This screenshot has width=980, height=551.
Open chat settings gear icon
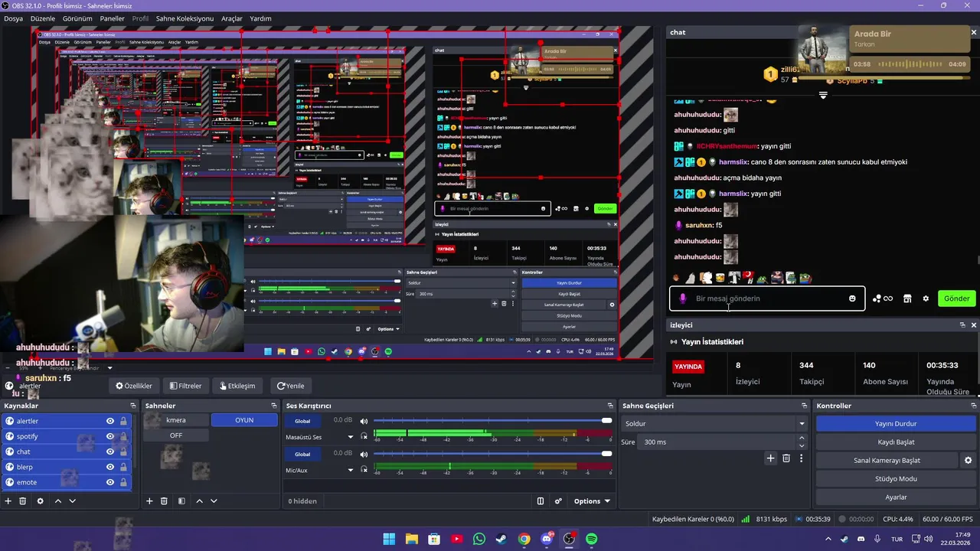pyautogui.click(x=926, y=298)
